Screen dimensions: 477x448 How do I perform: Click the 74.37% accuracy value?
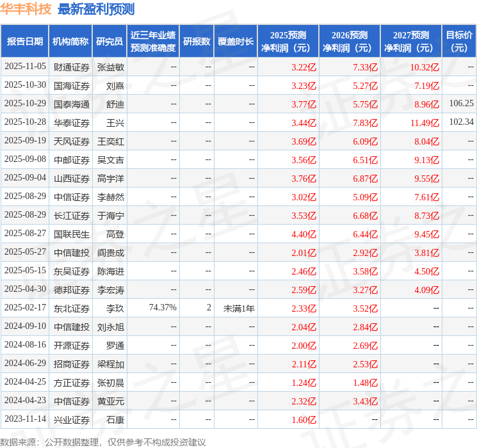coord(163,307)
